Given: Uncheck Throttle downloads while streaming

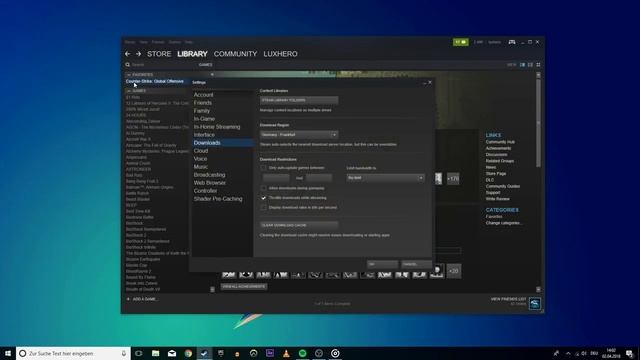Looking at the screenshot, I should [264, 198].
